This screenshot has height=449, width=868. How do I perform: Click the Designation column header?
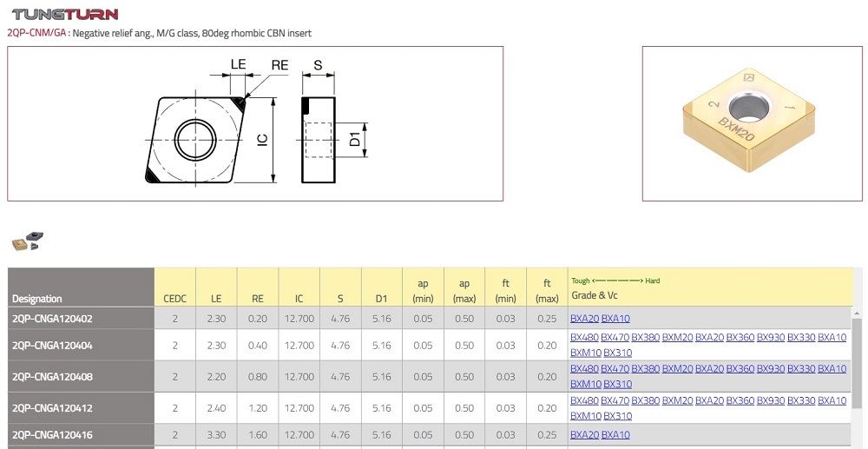tap(81, 287)
